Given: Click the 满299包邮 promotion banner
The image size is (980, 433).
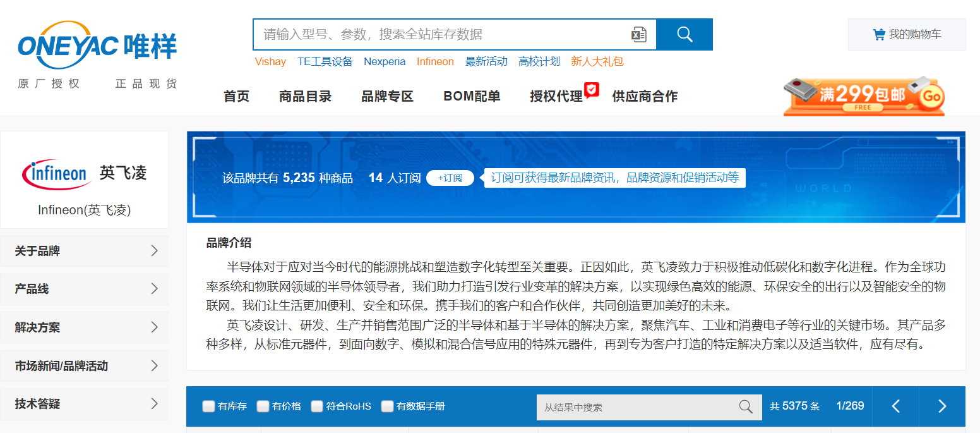Looking at the screenshot, I should [x=863, y=96].
